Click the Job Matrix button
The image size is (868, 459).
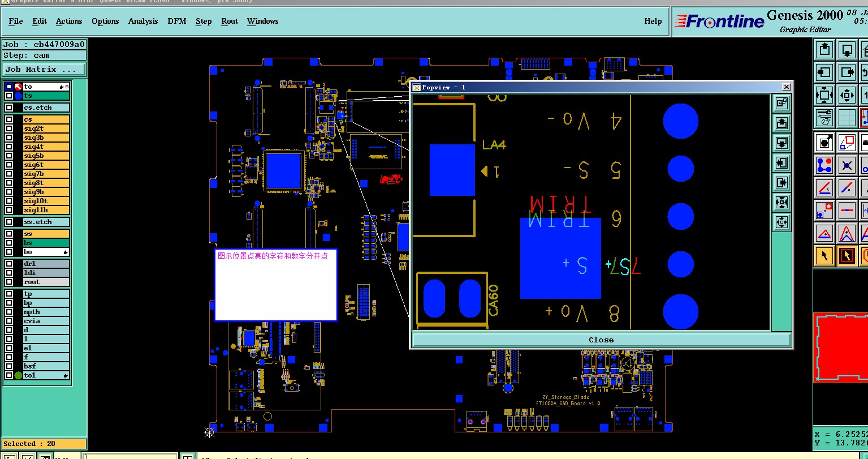(45, 70)
